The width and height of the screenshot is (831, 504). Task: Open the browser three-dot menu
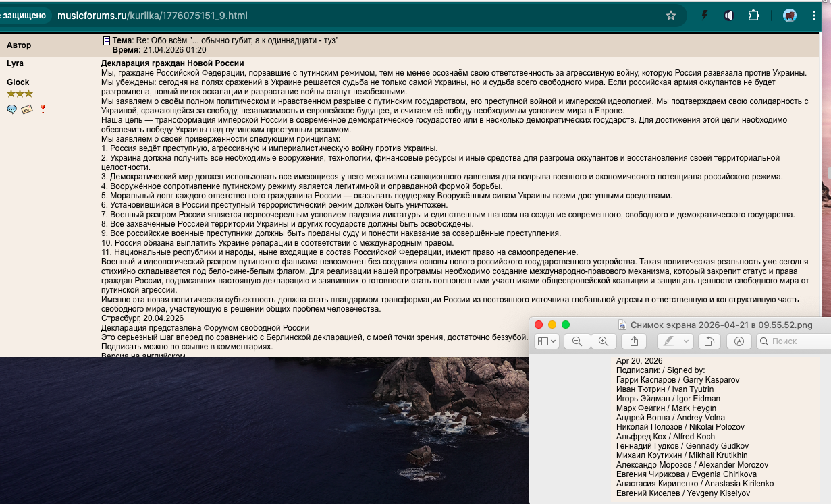tap(813, 15)
